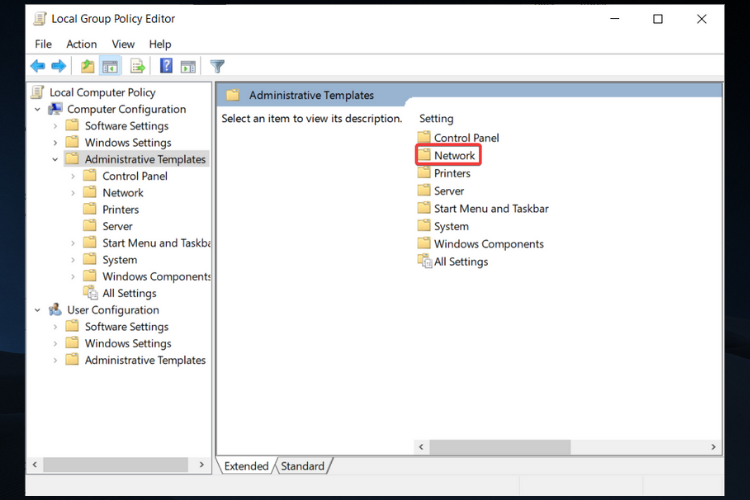Collapse User Configuration node

tap(37, 311)
